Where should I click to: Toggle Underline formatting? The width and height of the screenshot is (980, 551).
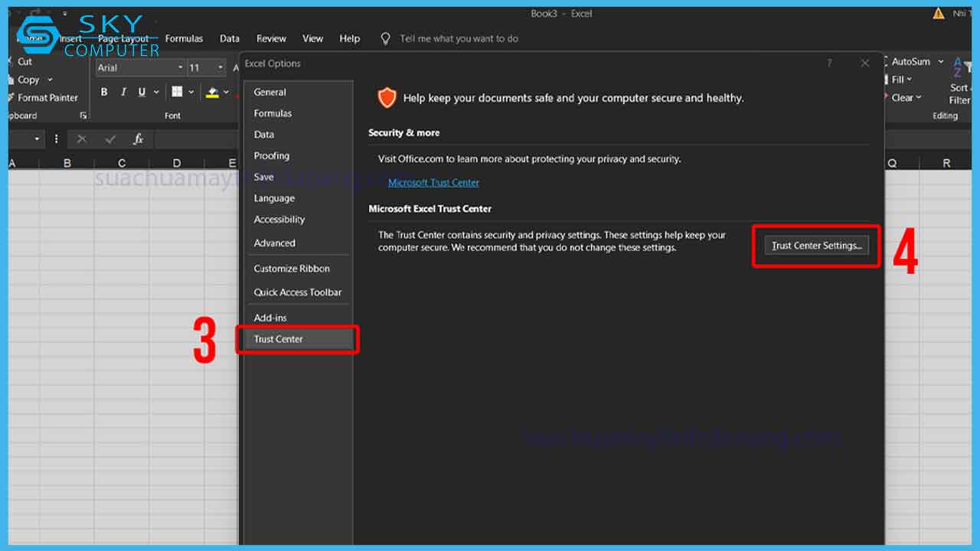[x=142, y=92]
